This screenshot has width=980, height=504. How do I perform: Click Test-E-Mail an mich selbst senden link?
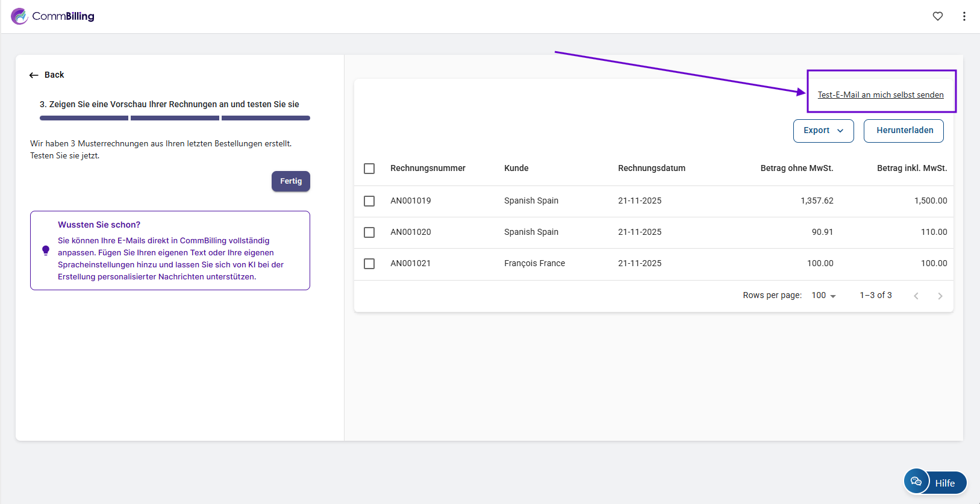coord(880,95)
